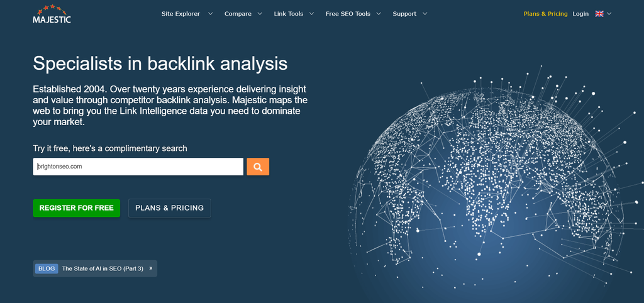Click the Specialists in backlink analysis heading

point(160,64)
